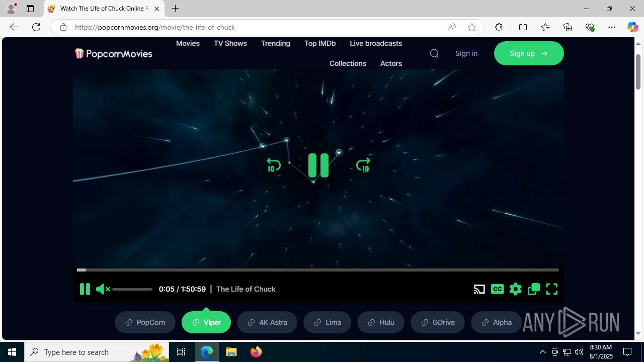Open Live broadcasts page
This screenshot has width=644, height=362.
[376, 43]
